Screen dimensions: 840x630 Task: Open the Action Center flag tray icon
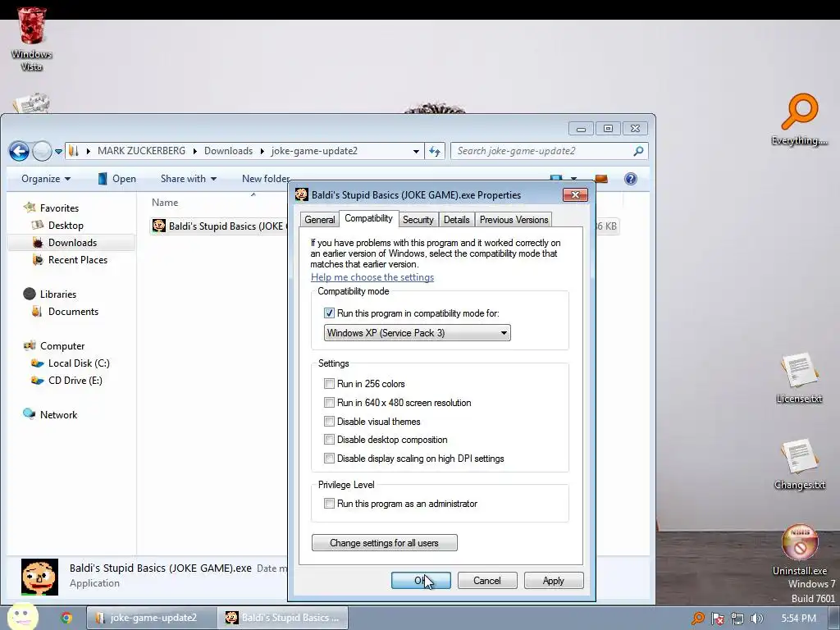coord(718,619)
